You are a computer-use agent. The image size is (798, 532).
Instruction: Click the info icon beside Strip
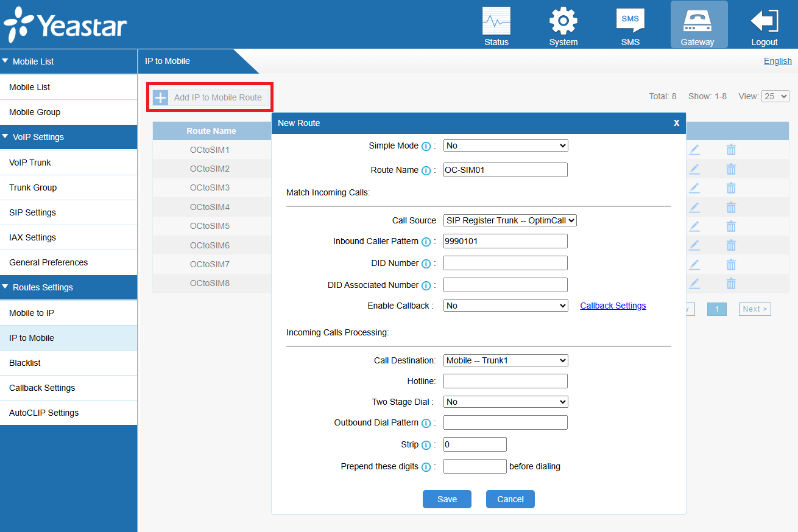426,445
